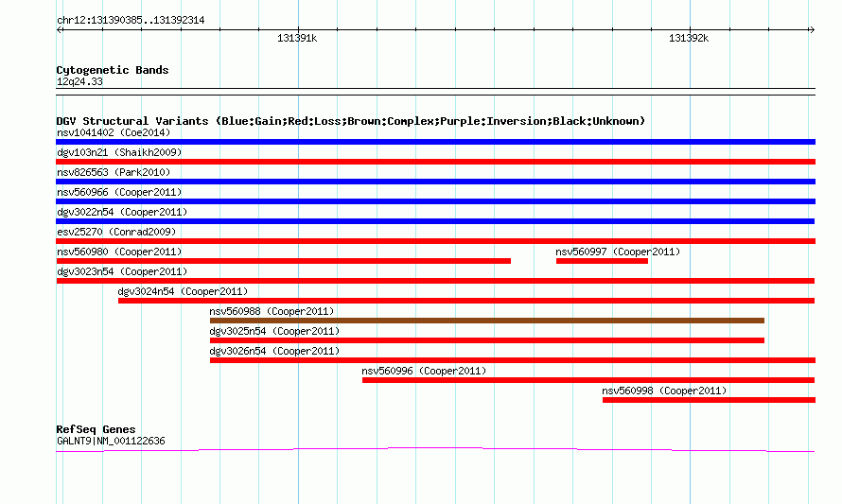The width and height of the screenshot is (842, 504).
Task: Select the dgv3022n54 (Cooper2011) label
Action: click(122, 212)
